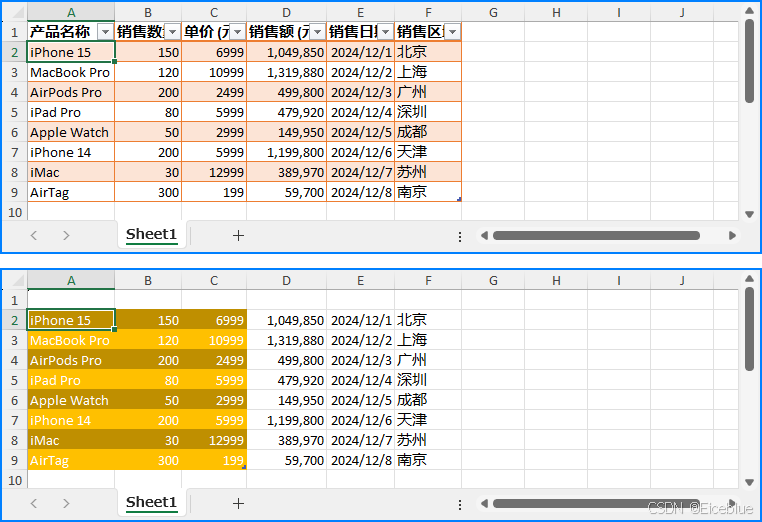This screenshot has width=762, height=522.
Task: Click 北京 cell in top table
Action: tap(428, 52)
